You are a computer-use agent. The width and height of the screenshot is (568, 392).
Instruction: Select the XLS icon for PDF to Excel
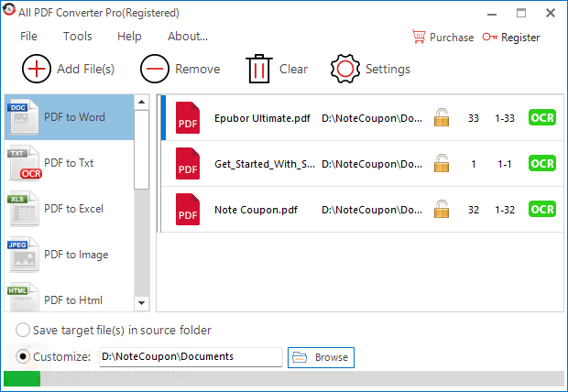coord(23,208)
